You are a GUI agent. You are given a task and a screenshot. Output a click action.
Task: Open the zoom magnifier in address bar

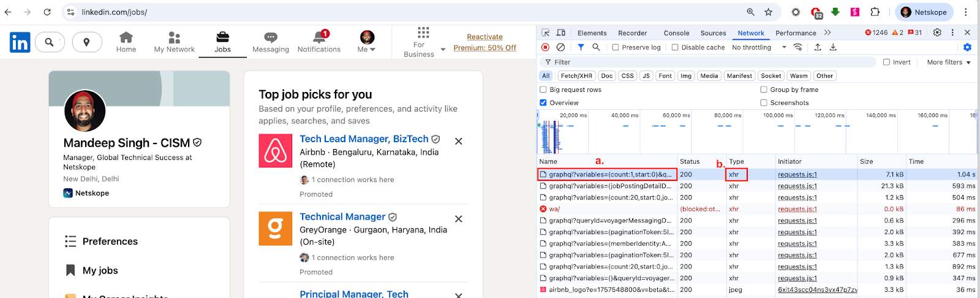pos(750,12)
